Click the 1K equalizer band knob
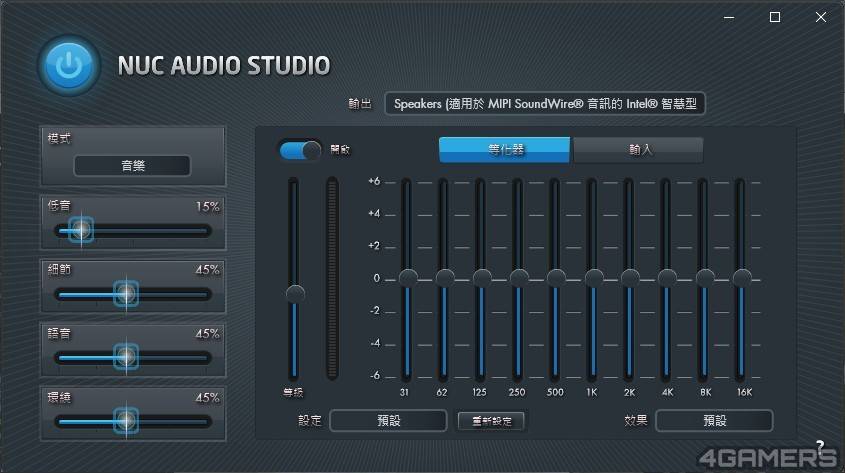Image resolution: width=845 pixels, height=473 pixels. (x=594, y=278)
